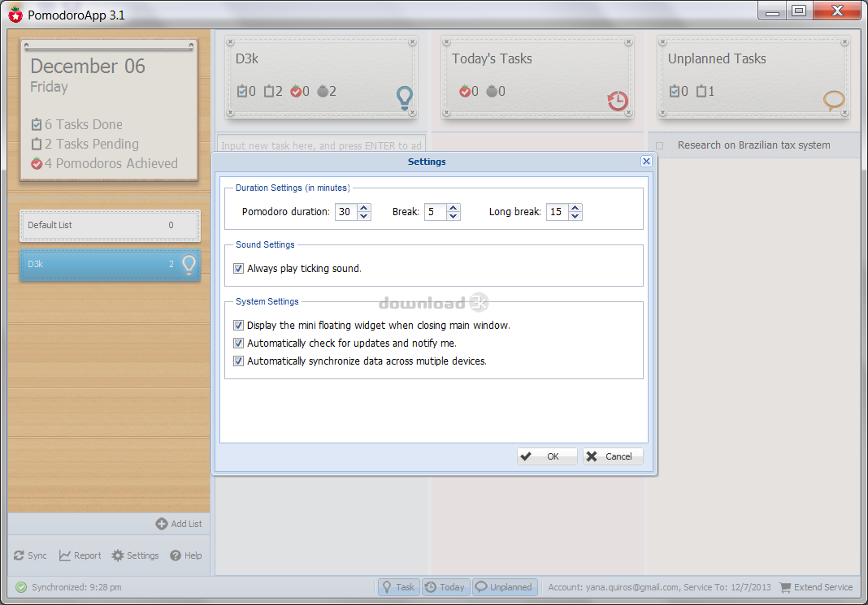Click the Settings gear icon
This screenshot has height=605, width=868.
[118, 555]
